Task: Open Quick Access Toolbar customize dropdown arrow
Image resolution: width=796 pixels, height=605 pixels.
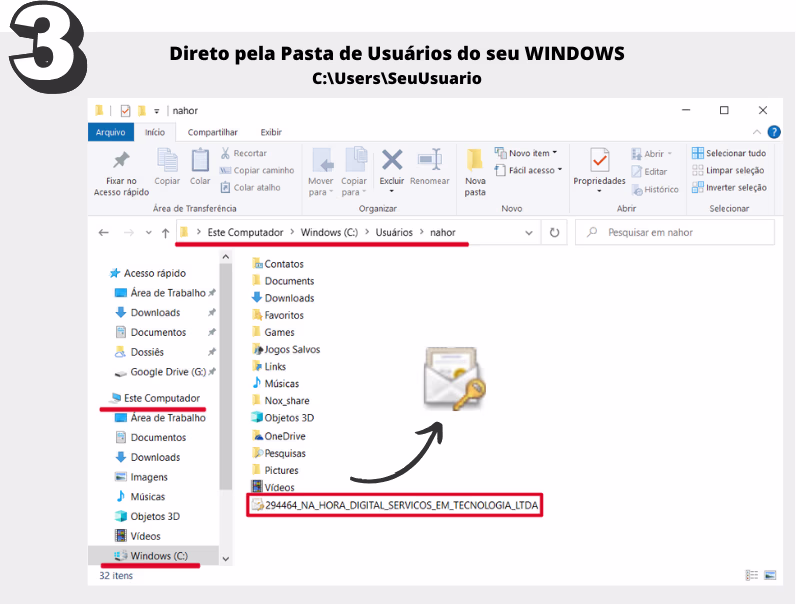Action: pos(157,111)
